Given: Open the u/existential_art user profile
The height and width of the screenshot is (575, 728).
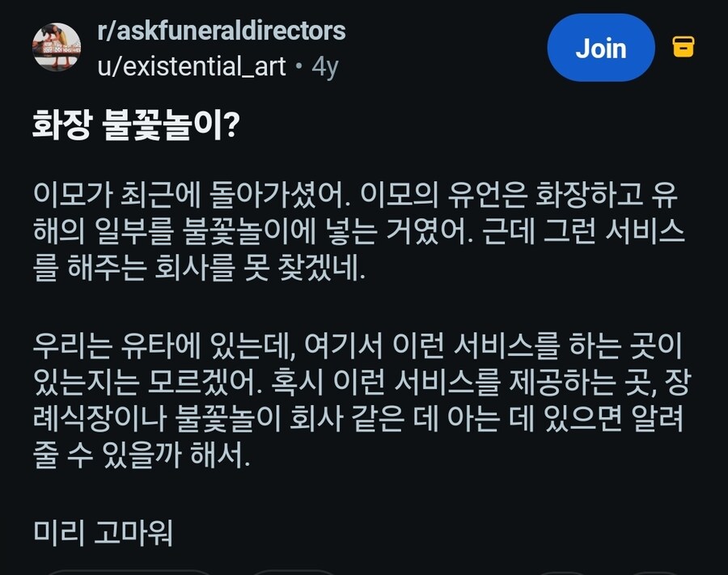Looking at the screenshot, I should 191,66.
